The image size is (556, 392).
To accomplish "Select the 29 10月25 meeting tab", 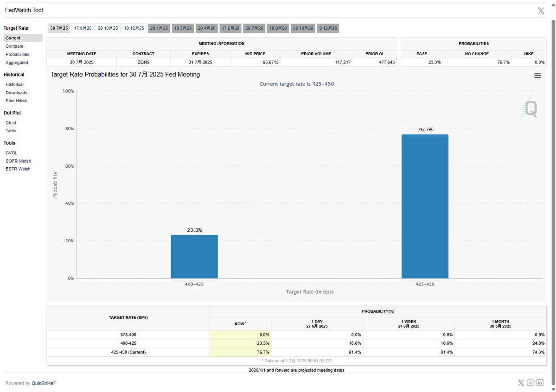I will click(108, 28).
